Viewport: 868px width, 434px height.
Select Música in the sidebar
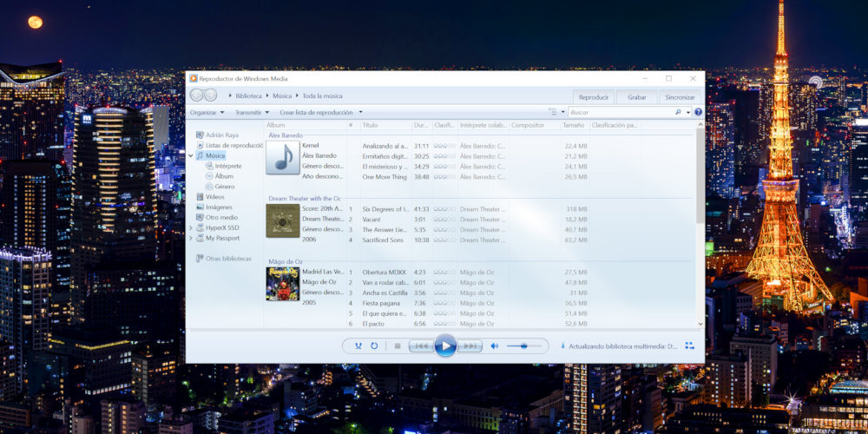pyautogui.click(x=210, y=155)
